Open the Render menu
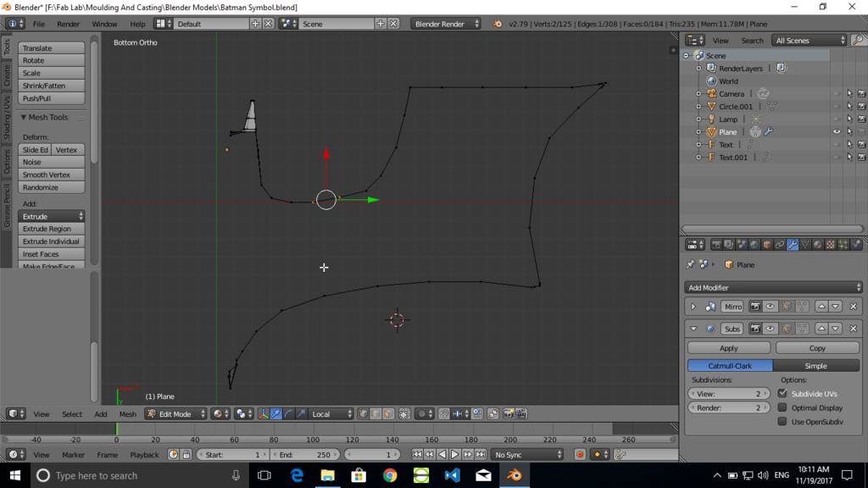868x488 pixels. point(68,24)
